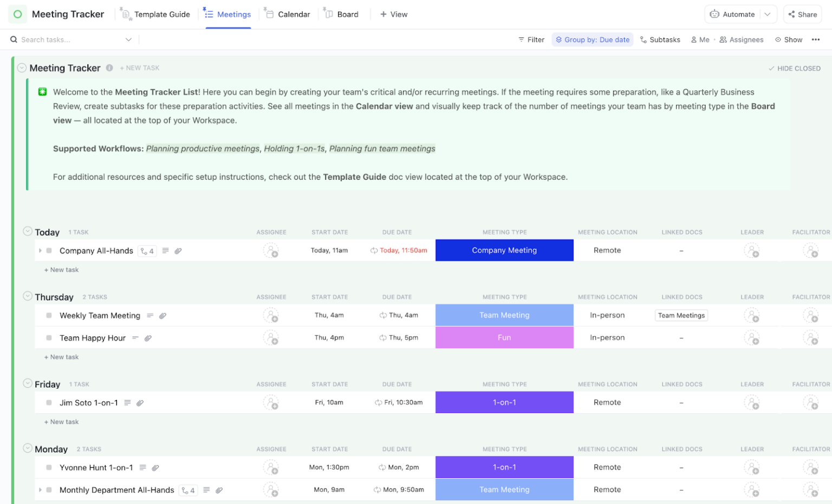Viewport: 832px width, 504px height.
Task: Open the Automate dropdown arrow
Action: pos(768,14)
